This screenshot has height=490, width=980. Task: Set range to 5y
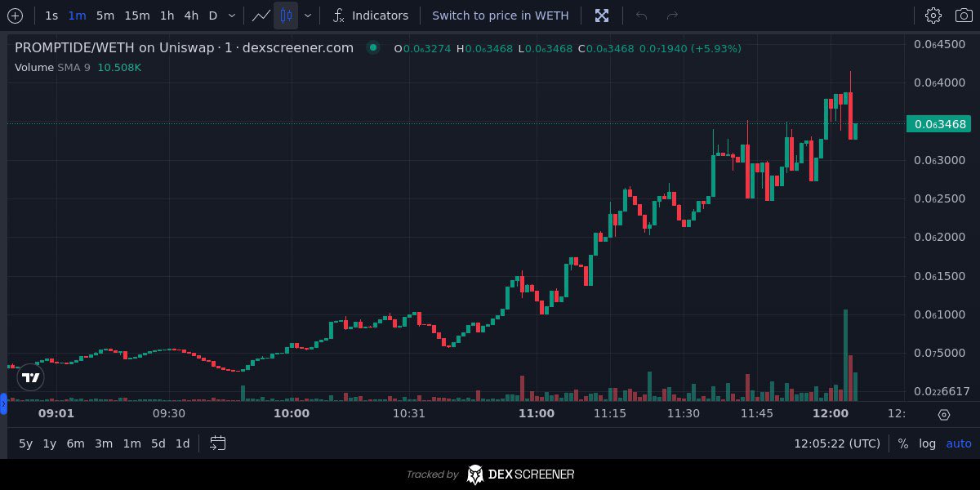26,443
